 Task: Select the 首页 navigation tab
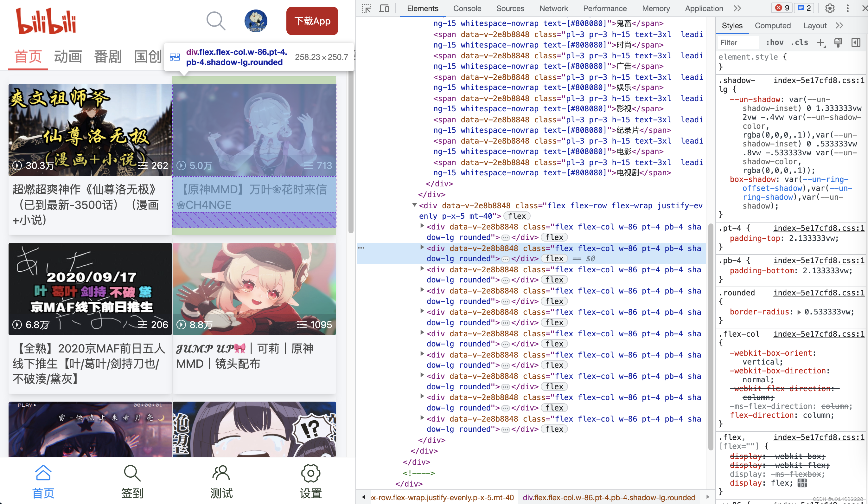click(28, 56)
